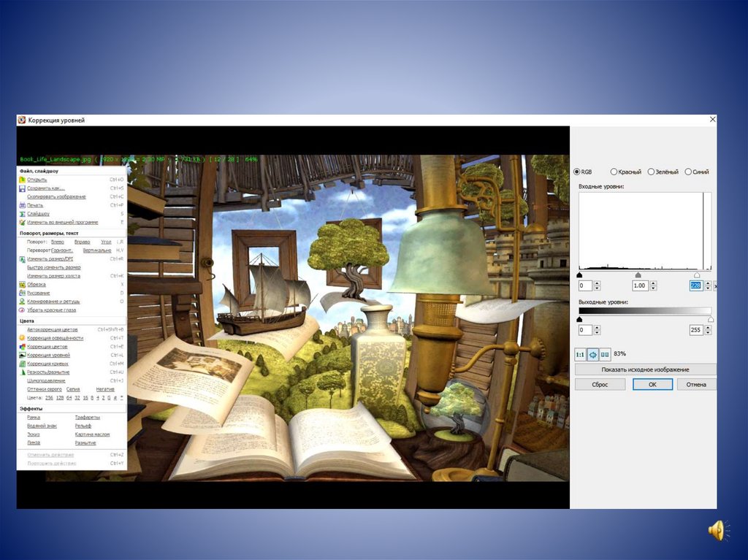Decrease output 255 level with down arrow
Viewport: 748px width, 560px height.
click(x=708, y=332)
